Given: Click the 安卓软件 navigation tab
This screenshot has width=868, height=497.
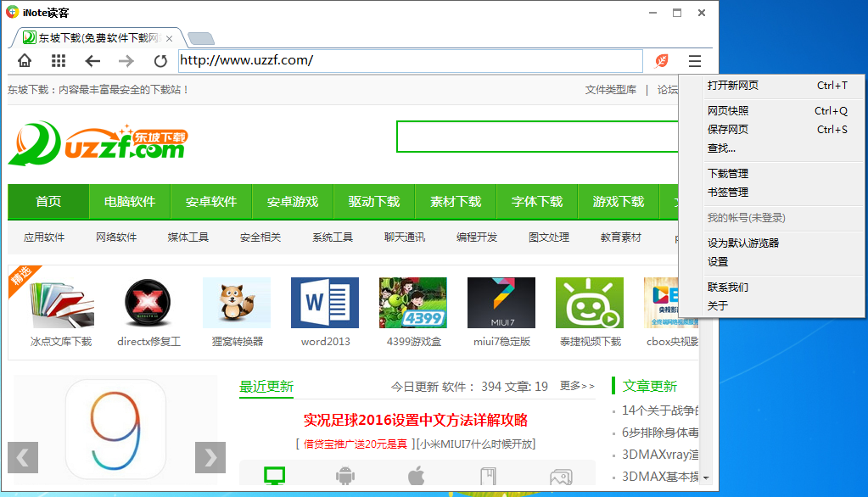Looking at the screenshot, I should 211,202.
